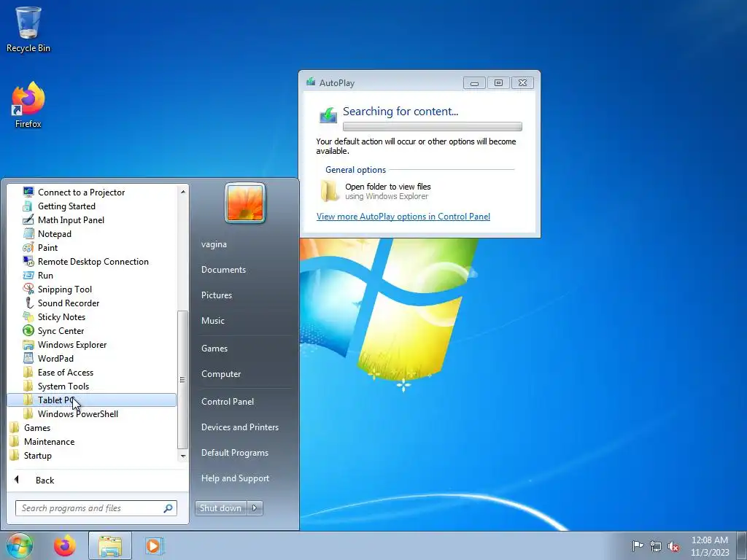The width and height of the screenshot is (747, 560).
Task: Click the taskbar clock and date
Action: tap(710, 546)
